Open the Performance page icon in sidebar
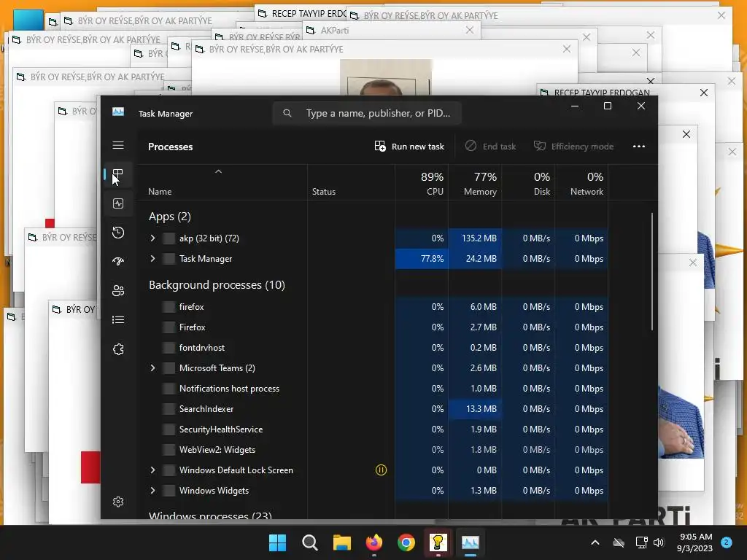The width and height of the screenshot is (747, 560). click(x=118, y=203)
